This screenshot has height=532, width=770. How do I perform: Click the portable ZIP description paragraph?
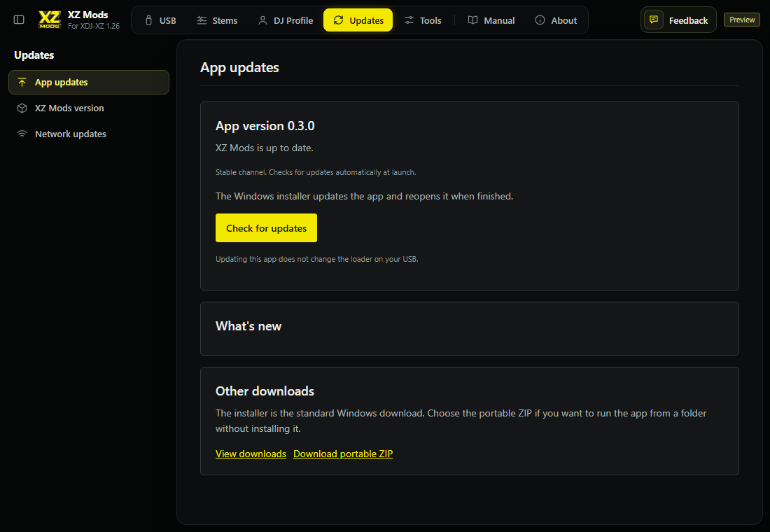[x=461, y=421]
